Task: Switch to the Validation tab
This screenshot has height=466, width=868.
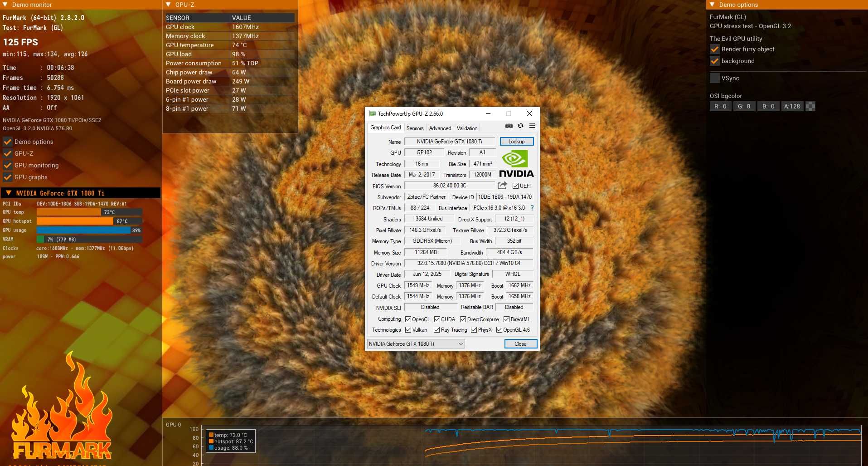Action: [x=467, y=128]
